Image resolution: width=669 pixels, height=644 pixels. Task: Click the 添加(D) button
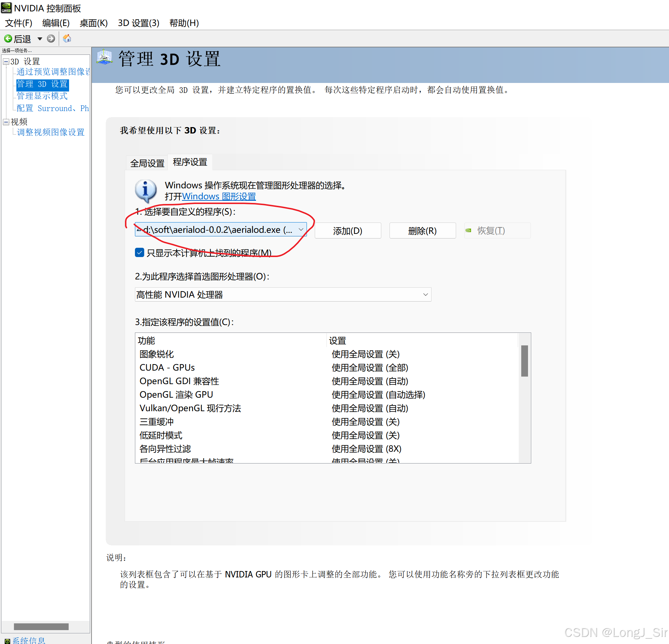tap(348, 231)
